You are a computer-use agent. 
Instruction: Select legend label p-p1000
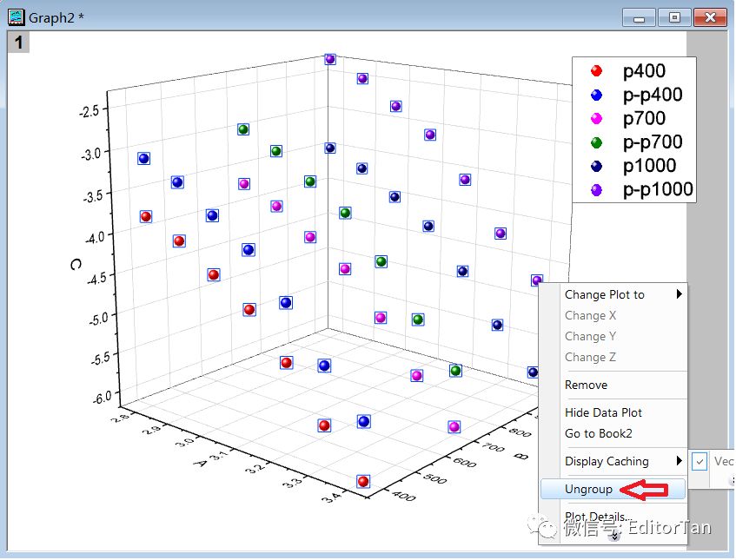click(658, 190)
